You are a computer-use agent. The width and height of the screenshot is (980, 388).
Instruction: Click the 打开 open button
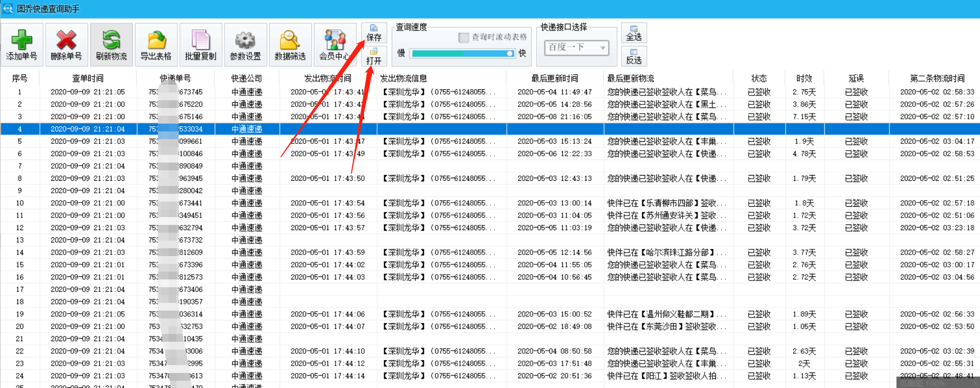pos(374,56)
